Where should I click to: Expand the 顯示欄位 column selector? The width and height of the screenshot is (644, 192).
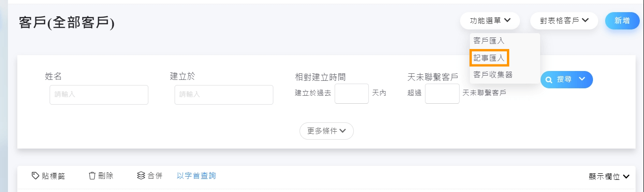[x=609, y=177]
